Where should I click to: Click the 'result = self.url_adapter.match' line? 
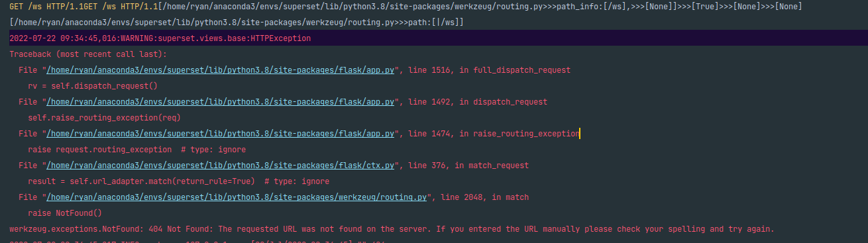[x=178, y=181]
